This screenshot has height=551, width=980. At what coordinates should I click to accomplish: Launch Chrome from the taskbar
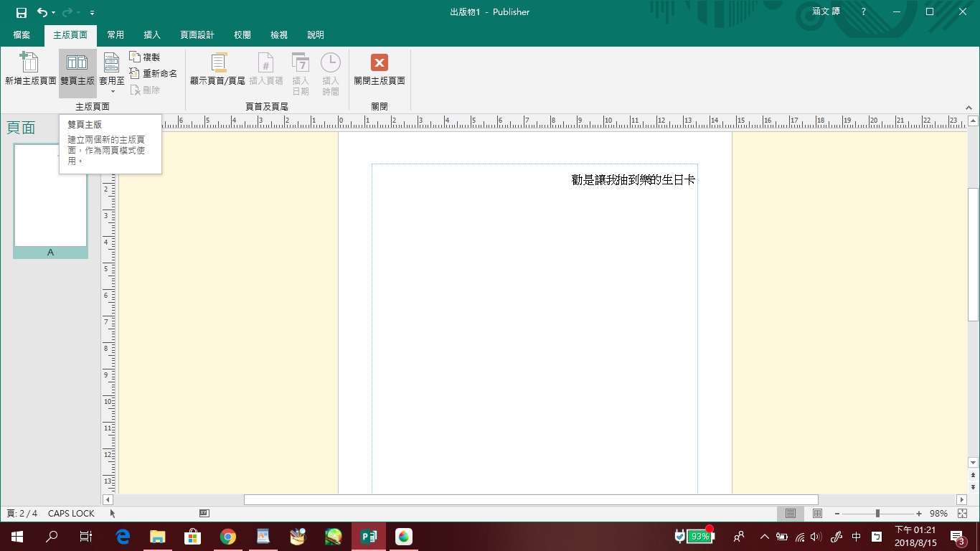click(228, 536)
